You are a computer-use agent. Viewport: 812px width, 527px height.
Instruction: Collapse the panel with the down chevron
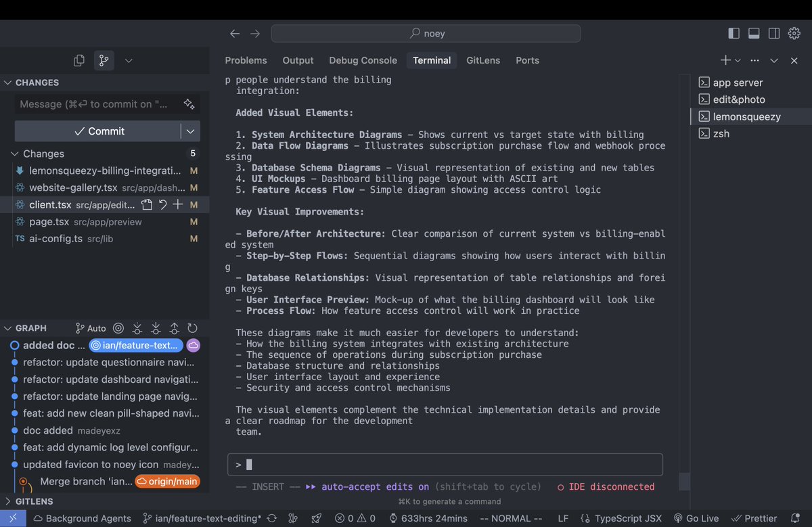tap(775, 60)
